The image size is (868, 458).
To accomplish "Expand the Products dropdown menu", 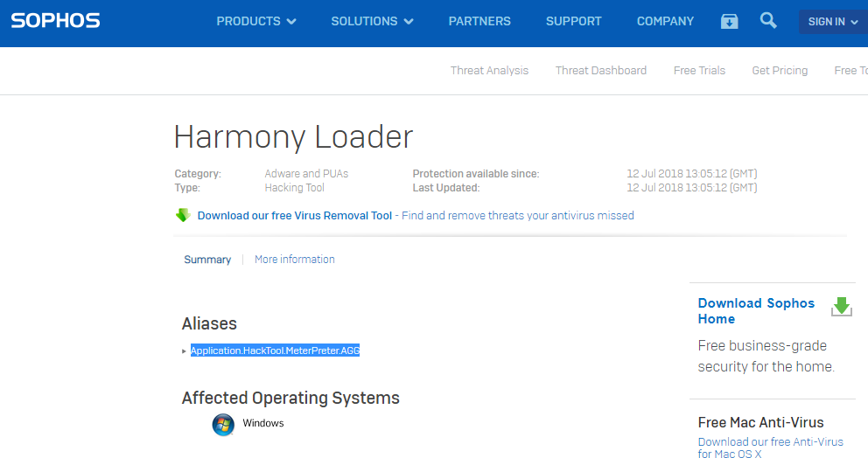I will (256, 22).
